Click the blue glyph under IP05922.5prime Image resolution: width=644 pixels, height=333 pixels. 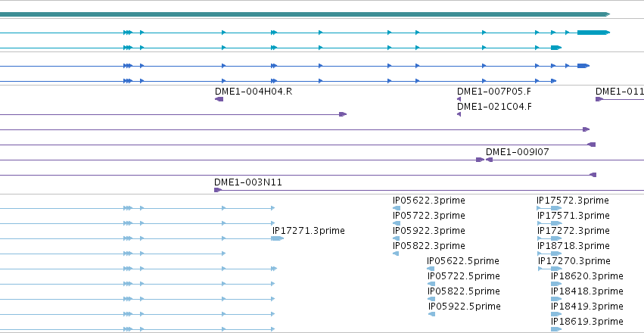[x=431, y=314]
